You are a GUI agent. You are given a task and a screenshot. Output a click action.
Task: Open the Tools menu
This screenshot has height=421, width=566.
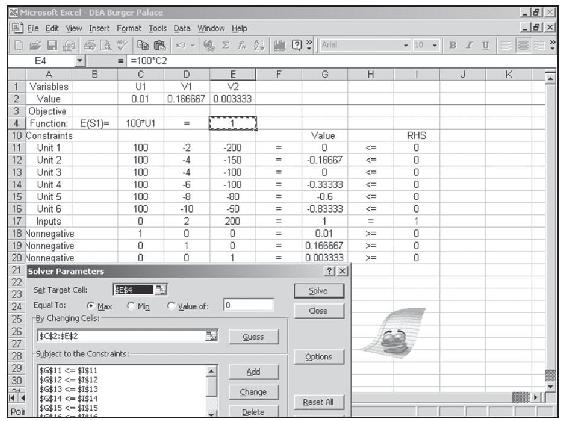click(x=158, y=28)
